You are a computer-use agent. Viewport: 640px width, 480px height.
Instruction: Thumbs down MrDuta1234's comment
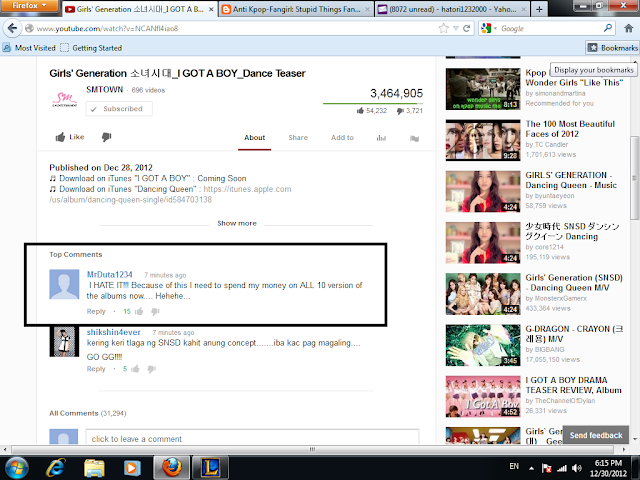(155, 311)
